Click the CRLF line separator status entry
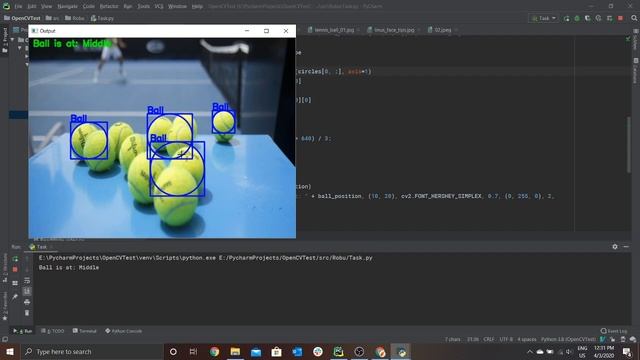 [x=489, y=340]
